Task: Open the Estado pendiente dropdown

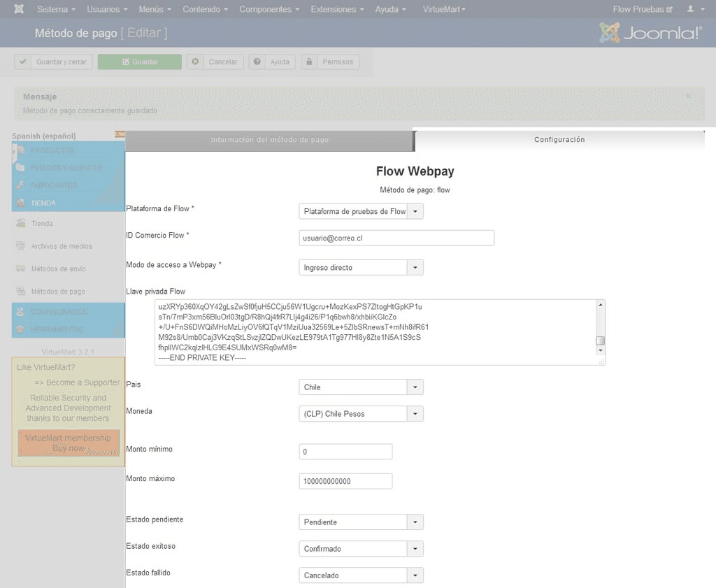Action: point(361,522)
